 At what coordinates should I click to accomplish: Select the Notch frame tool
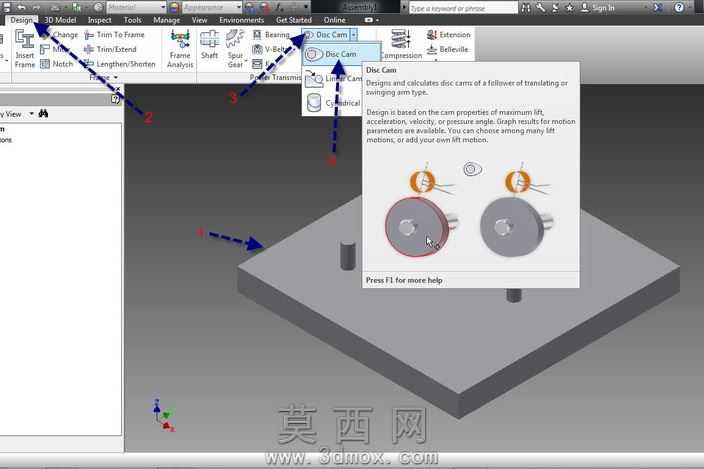pyautogui.click(x=57, y=64)
